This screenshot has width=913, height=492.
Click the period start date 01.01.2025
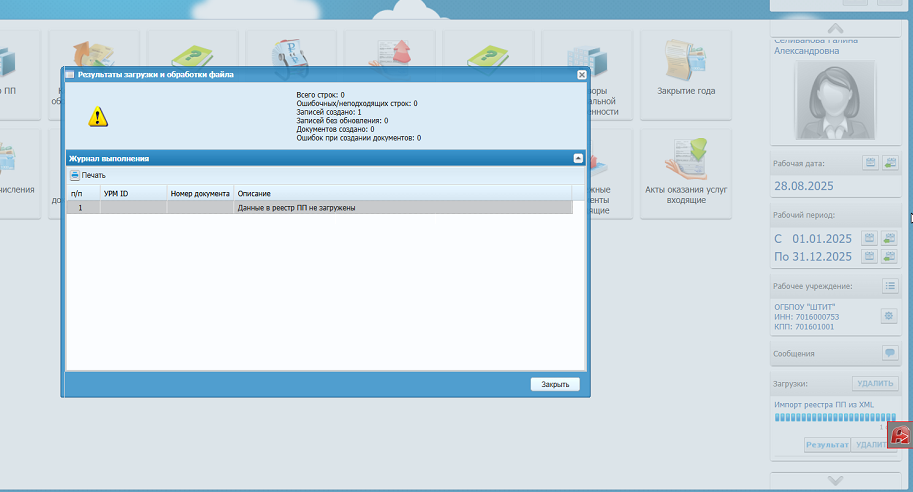[822, 239]
